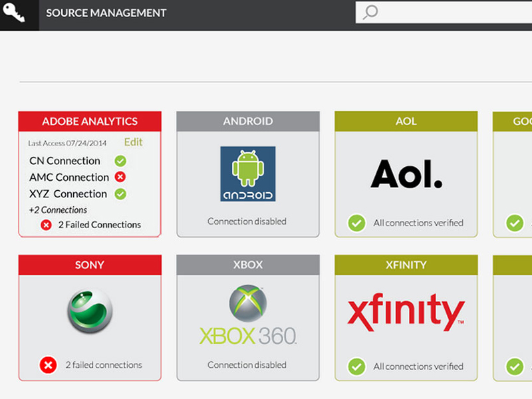Click the red X icon in Sony card
This screenshot has height=399, width=532.
pyautogui.click(x=48, y=365)
